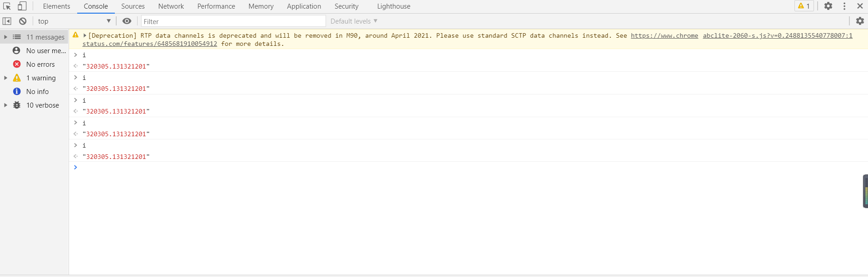This screenshot has height=277, width=868.
Task: Click the first "320305.131321201" output
Action: 116,66
